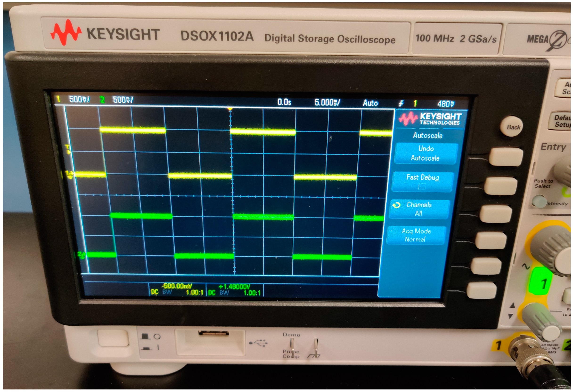Click the Keysight Technologies logo in menu
573x392 pixels.
point(431,118)
